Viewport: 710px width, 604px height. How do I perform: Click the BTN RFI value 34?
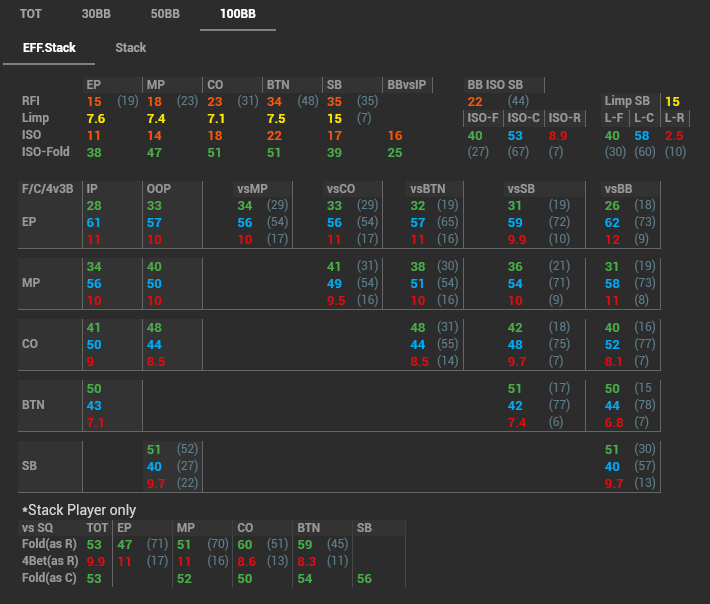coord(274,101)
